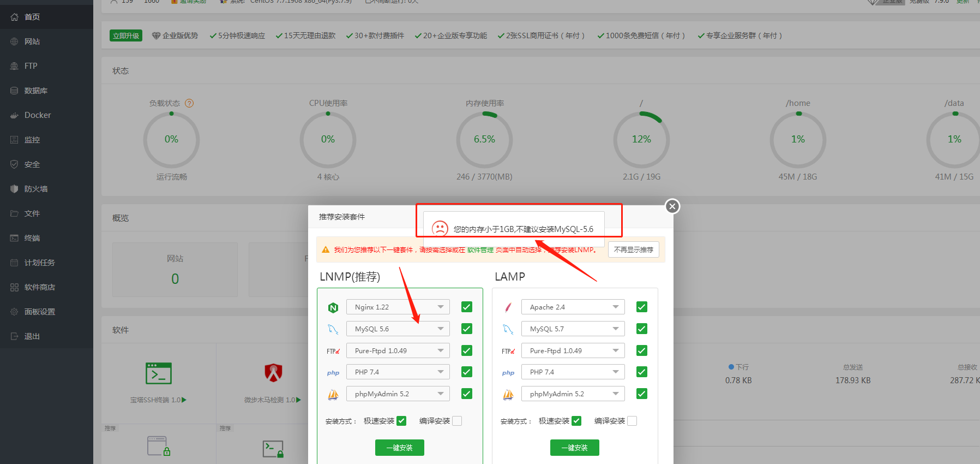Screen dimensions: 980x464
Task: Close the 推荐安装套件 dialog with X
Action: 672,206
